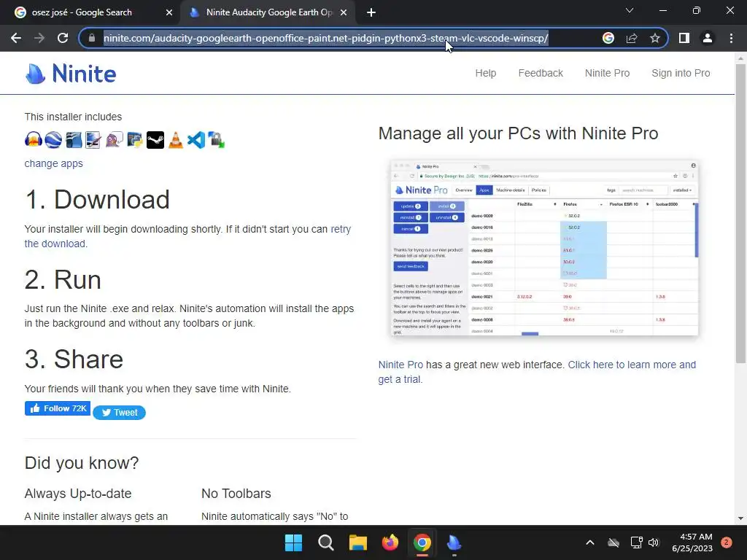Click the Tweet button
Image resolution: width=747 pixels, height=560 pixels.
(x=119, y=413)
